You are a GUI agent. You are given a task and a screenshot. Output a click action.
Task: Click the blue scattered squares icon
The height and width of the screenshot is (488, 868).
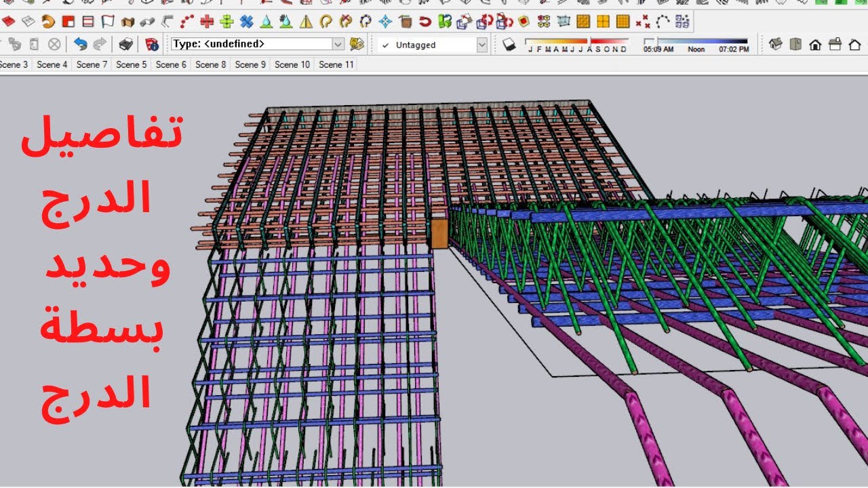(682, 22)
